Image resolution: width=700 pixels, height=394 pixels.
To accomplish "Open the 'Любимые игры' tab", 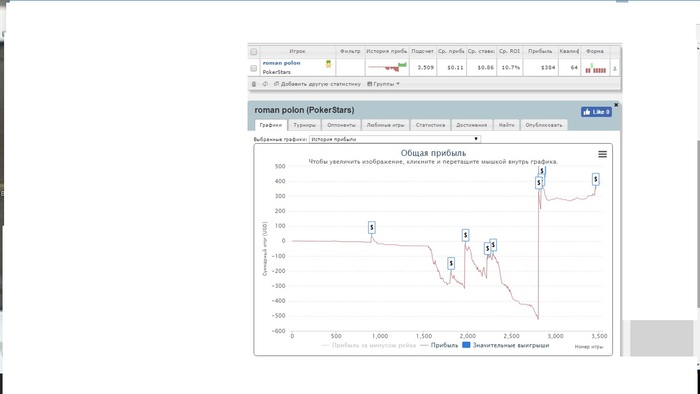I will point(385,125).
